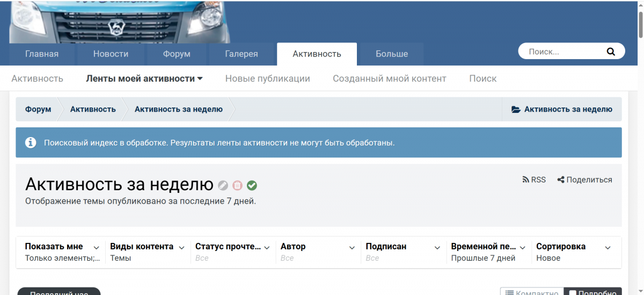Click the folder icon for Активность за неделю
Viewport: 644px width, 295px height.
(516, 109)
